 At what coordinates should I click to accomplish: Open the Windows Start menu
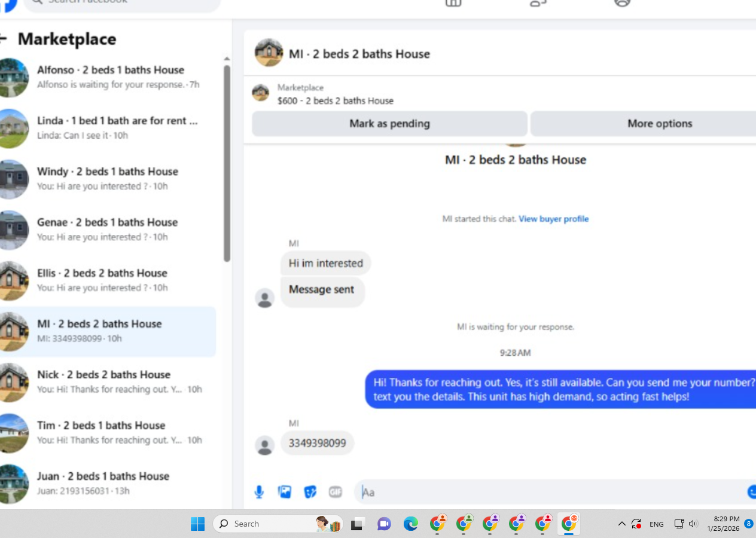pos(198,524)
